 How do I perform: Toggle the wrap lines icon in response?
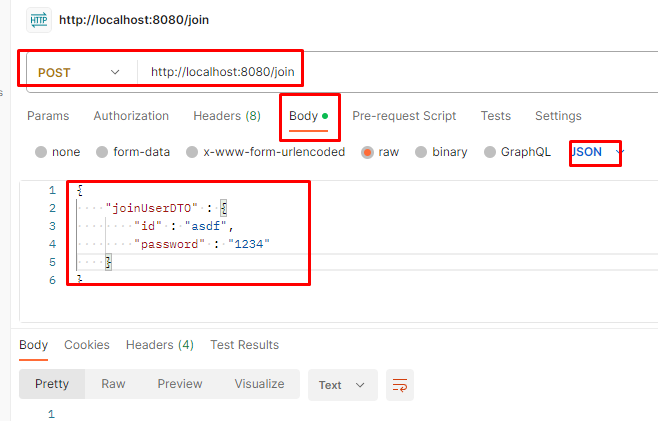coord(400,385)
